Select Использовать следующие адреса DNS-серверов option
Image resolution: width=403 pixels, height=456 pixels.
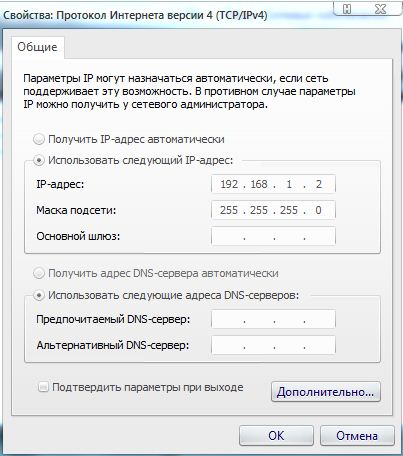(x=39, y=295)
